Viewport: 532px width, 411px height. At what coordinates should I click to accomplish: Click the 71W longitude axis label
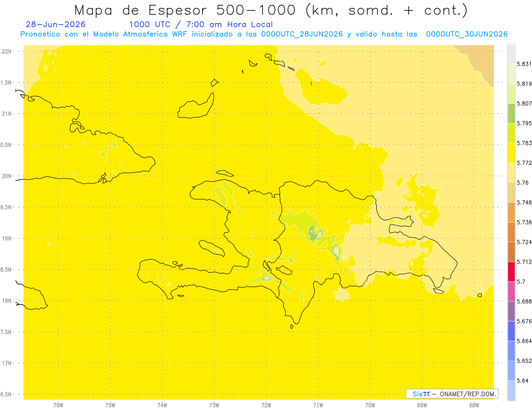click(x=318, y=405)
